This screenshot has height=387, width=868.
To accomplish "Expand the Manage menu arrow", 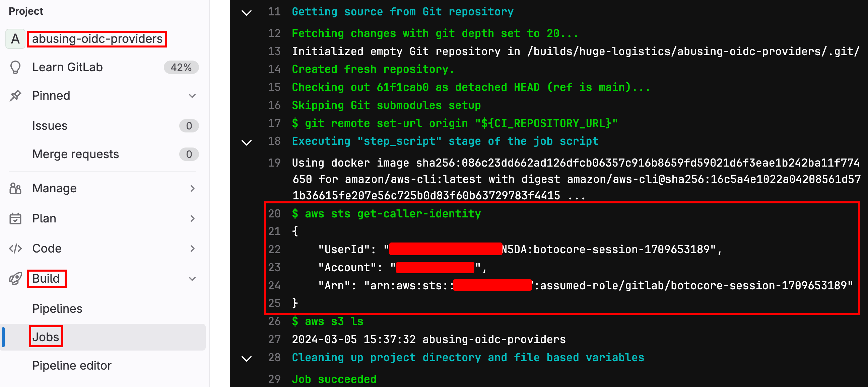I will coord(192,188).
